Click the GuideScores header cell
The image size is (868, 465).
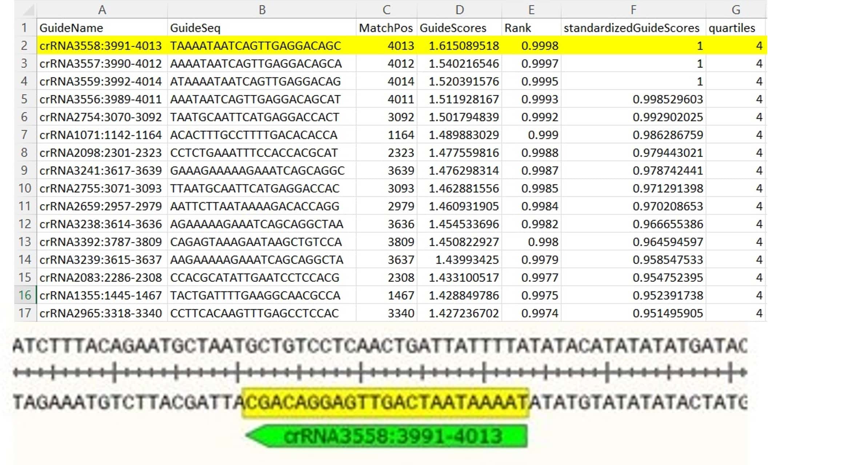point(459,28)
